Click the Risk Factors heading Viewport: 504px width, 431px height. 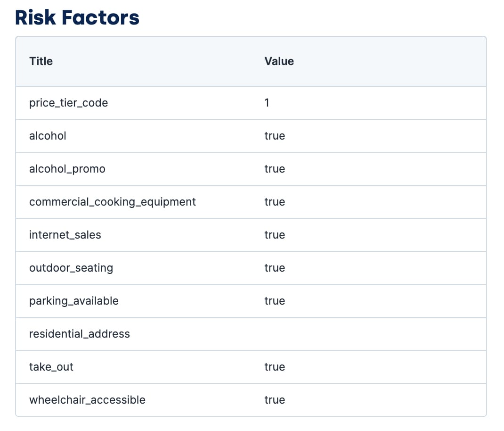tap(77, 17)
